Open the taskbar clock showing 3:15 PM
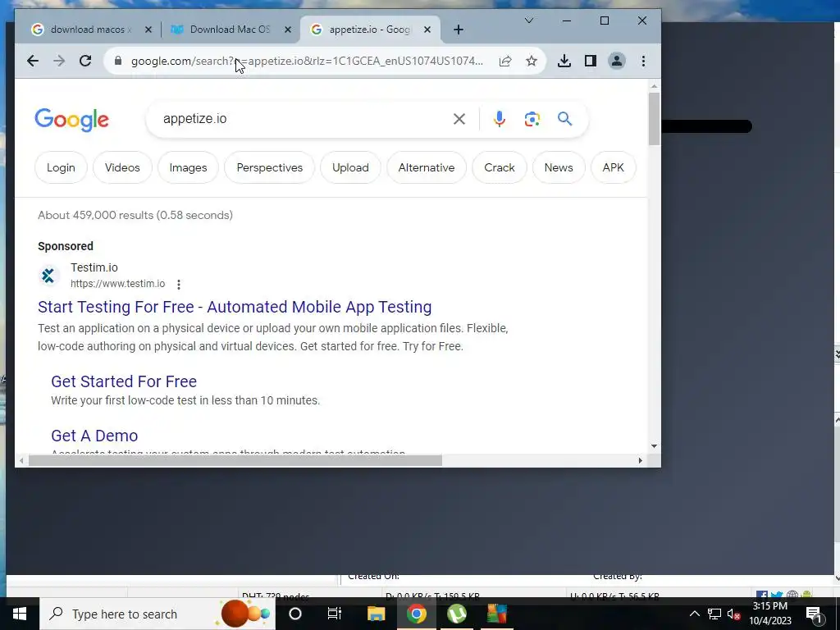This screenshot has width=840, height=630. pos(769,614)
